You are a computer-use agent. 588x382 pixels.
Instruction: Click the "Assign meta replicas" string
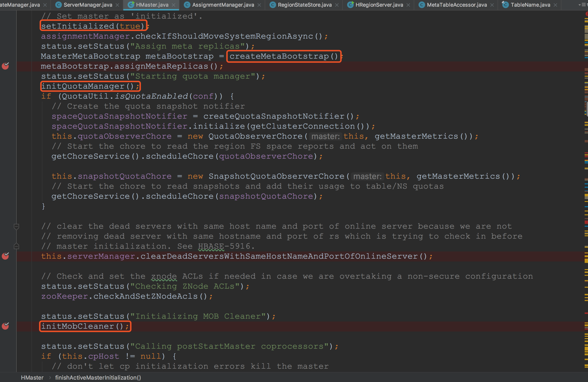click(188, 46)
